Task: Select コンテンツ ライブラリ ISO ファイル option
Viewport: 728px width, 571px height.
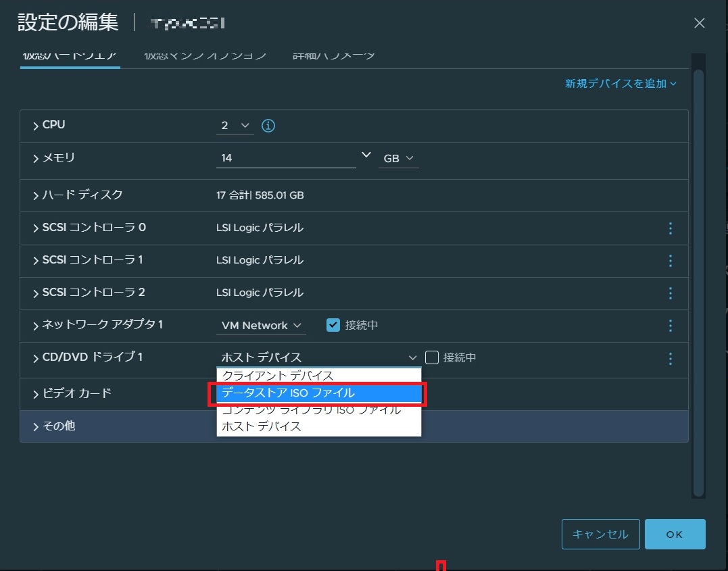Action: coord(318,410)
